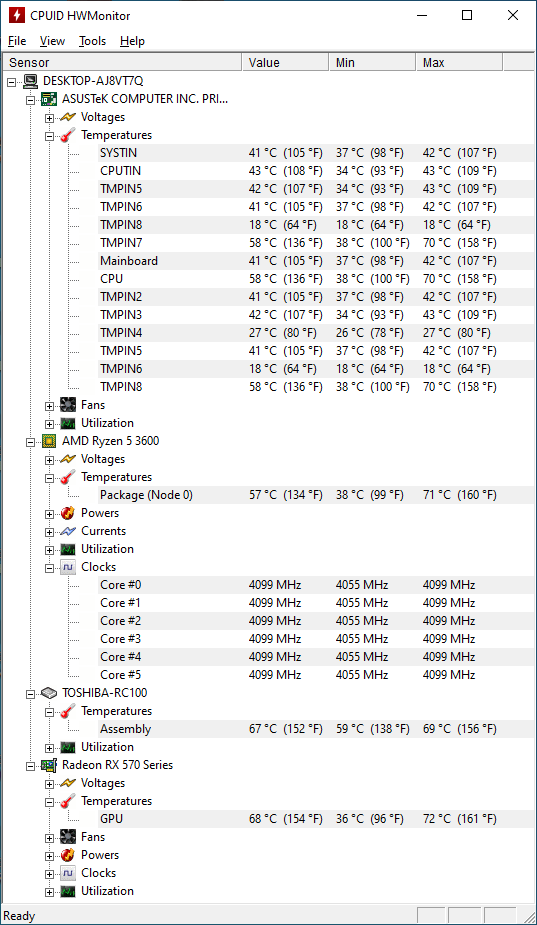Click the Ryzen Powers flame icon
The width and height of the screenshot is (537, 925).
click(x=68, y=513)
